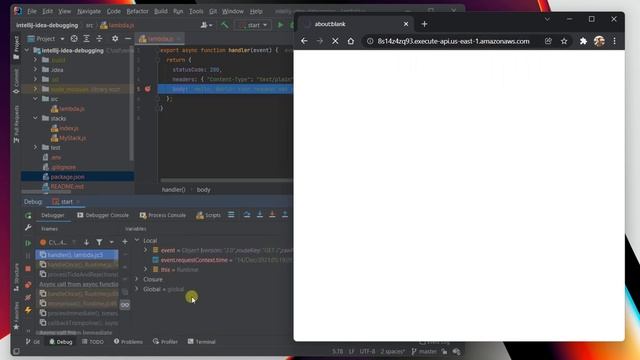Viewport: 640px width, 360px height.
Task: Open the Profiler tool window
Action: point(165,342)
